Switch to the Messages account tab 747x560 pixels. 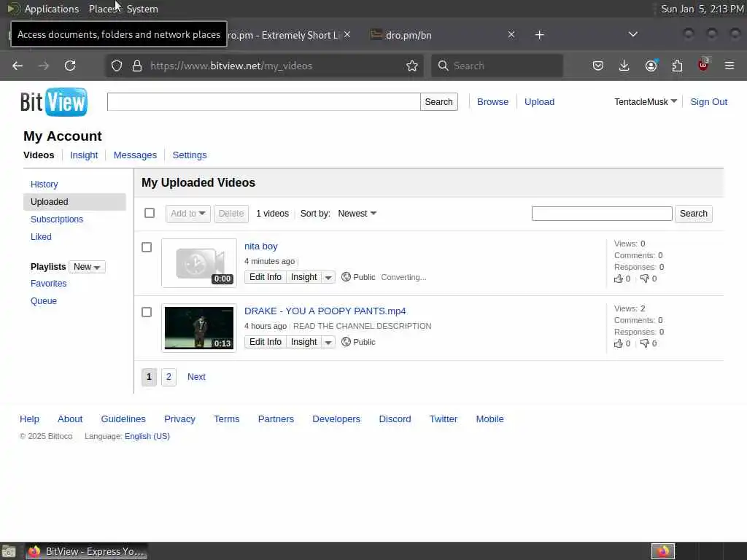tap(135, 155)
